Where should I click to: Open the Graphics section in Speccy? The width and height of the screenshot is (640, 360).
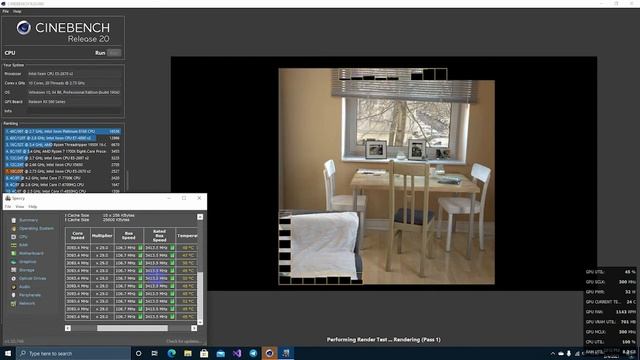[x=28, y=262]
